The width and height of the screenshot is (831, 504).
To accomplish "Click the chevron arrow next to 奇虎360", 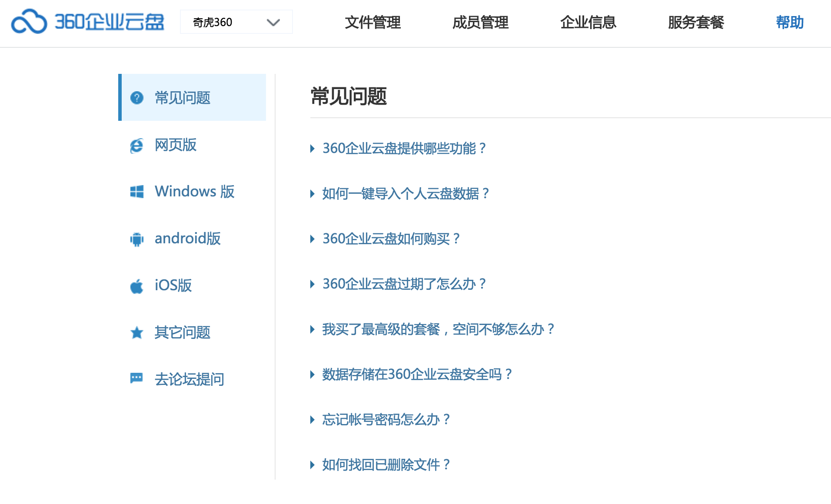I will pyautogui.click(x=273, y=22).
